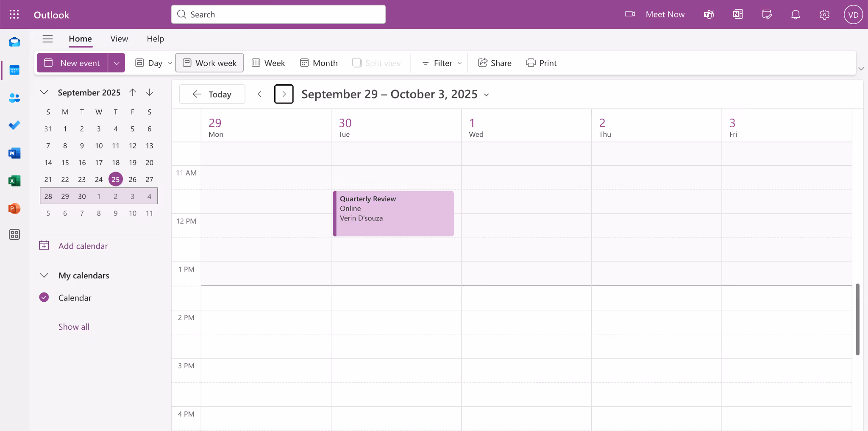Open the Help menu

(155, 39)
